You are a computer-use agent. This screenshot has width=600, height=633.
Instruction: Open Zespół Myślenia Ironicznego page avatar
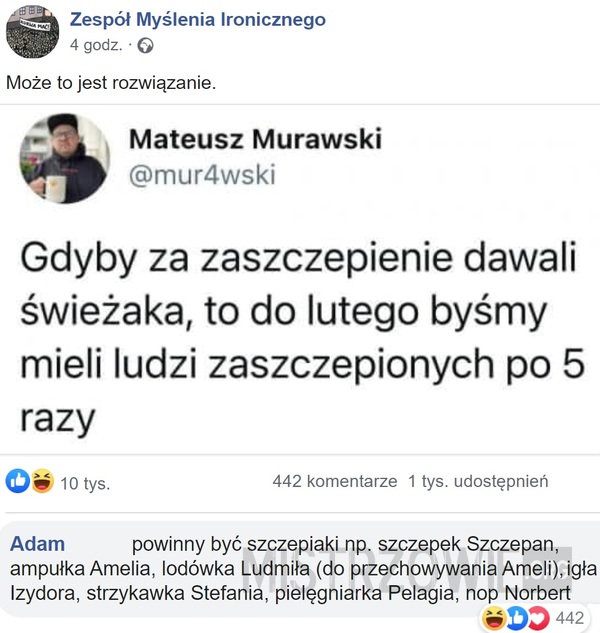[x=32, y=32]
